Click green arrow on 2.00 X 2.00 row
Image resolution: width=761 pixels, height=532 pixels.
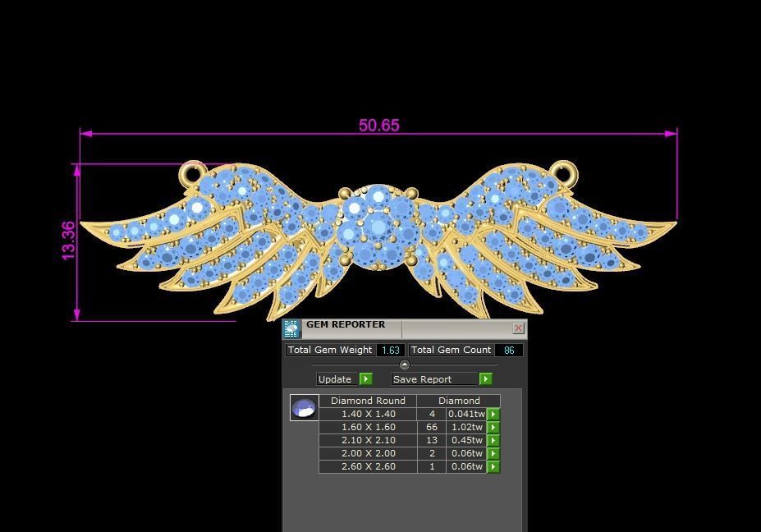(x=493, y=453)
